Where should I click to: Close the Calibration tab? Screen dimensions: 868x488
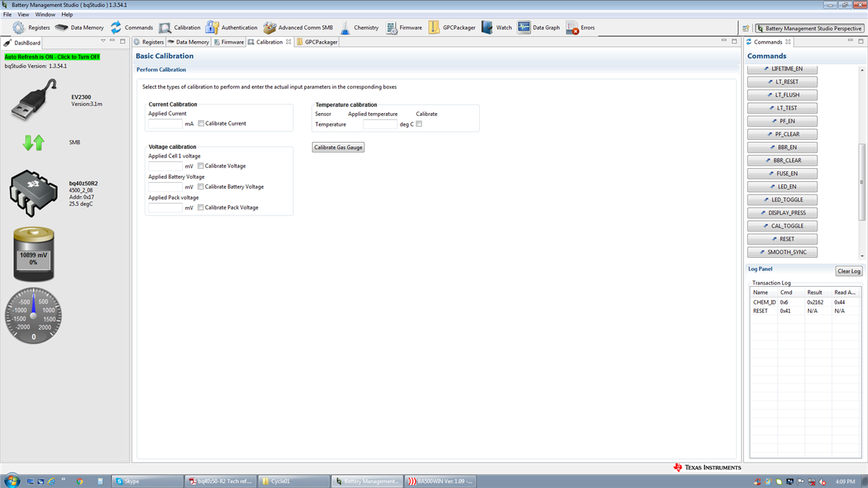[x=289, y=42]
